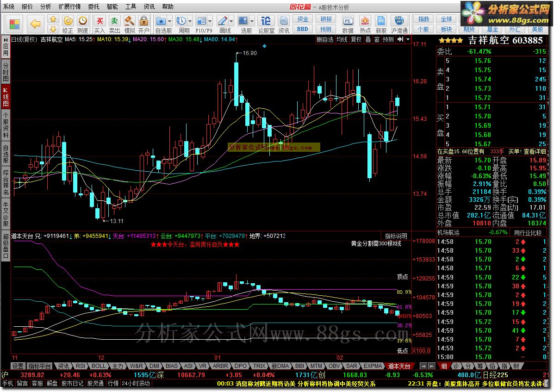Toggle the chart-bar 预测 option
This screenshot has width=554, height=392.
(388, 39)
